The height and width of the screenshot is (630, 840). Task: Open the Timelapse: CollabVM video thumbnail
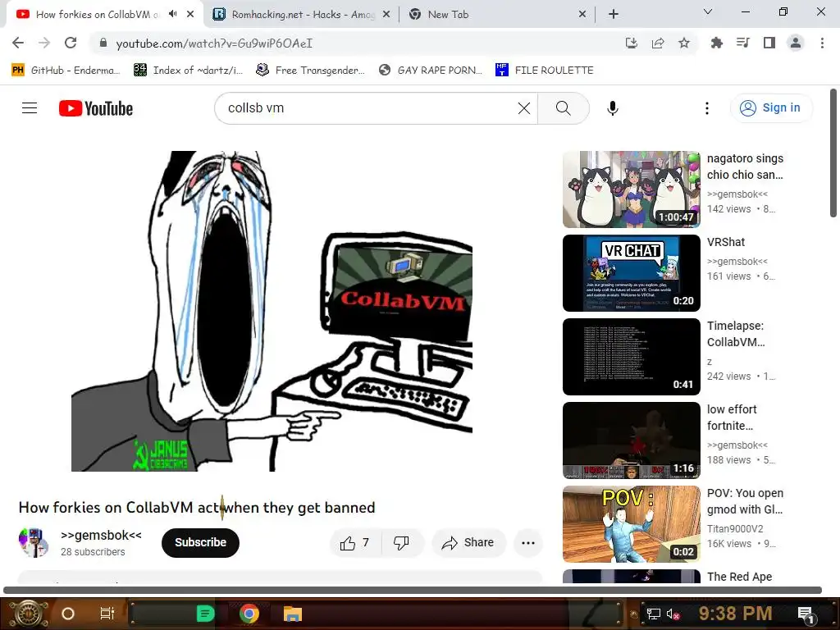[631, 357]
